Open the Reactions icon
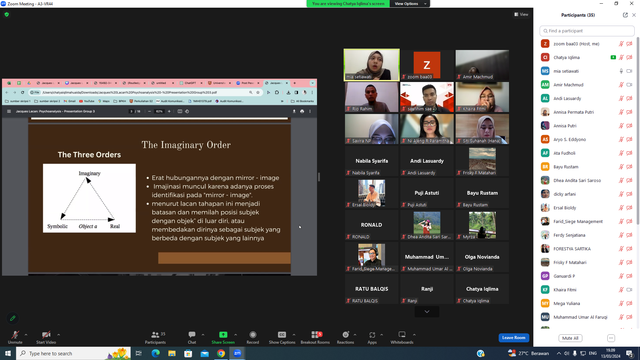640x360 pixels. 345,335
